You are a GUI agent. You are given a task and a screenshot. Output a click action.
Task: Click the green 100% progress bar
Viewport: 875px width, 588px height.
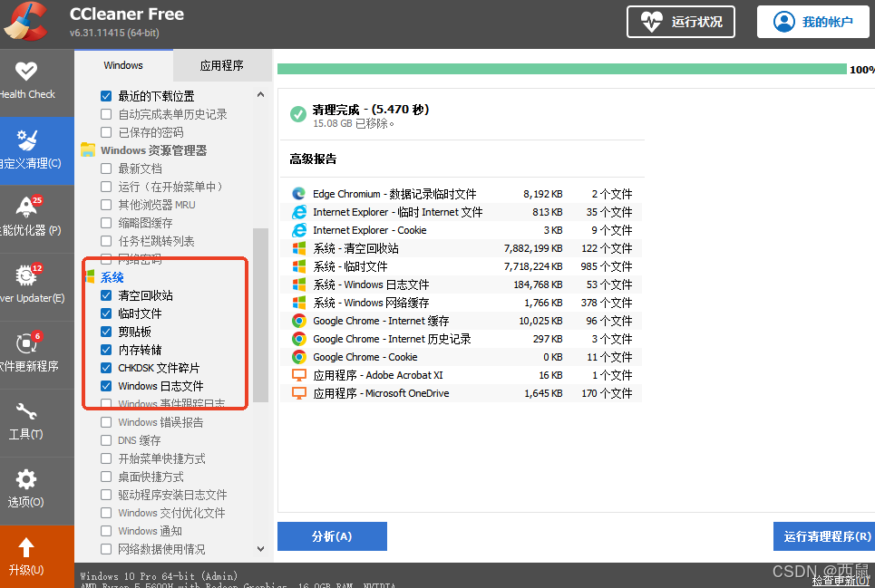[x=561, y=69]
